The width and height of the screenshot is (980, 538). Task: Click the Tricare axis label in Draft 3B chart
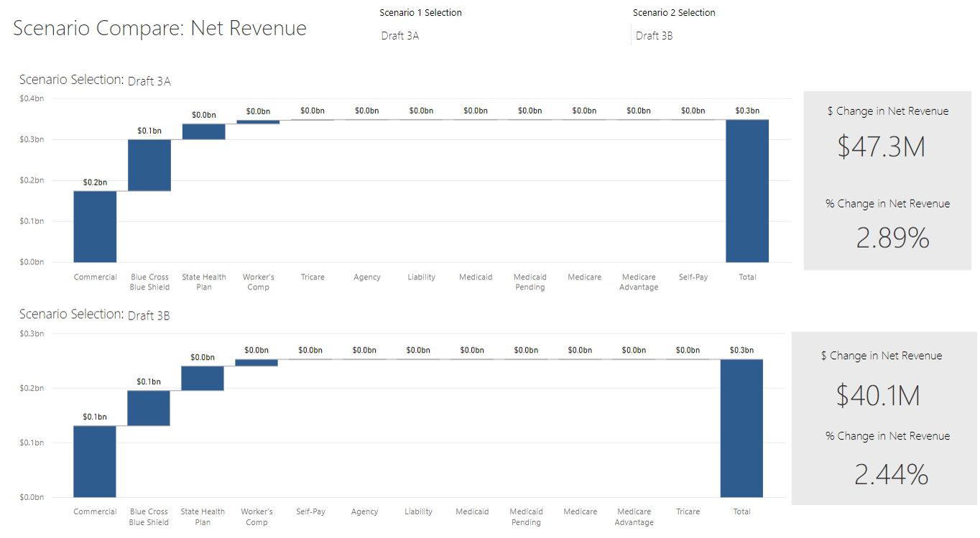[688, 512]
